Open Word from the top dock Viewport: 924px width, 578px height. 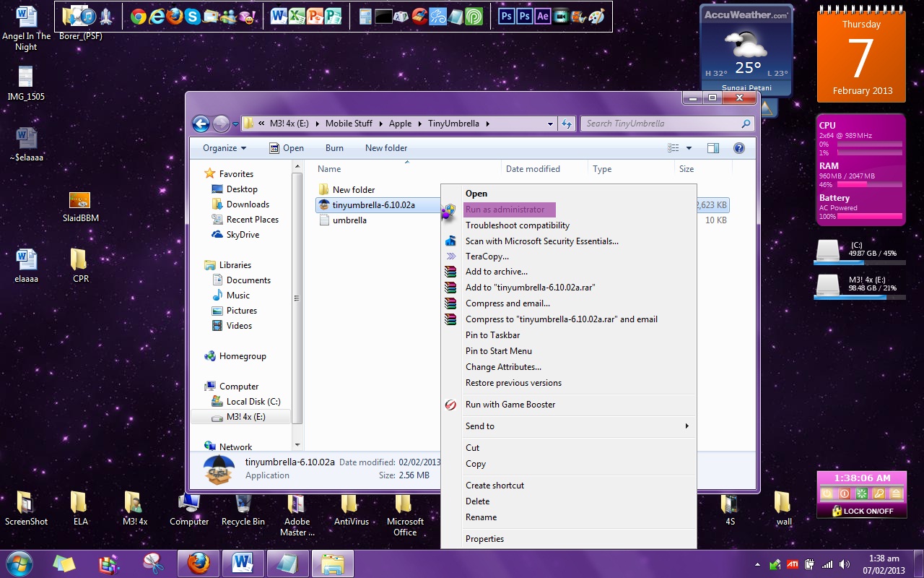tap(279, 16)
